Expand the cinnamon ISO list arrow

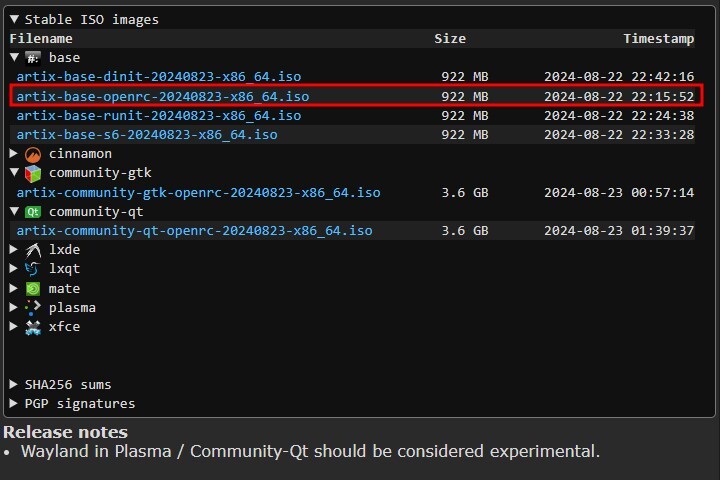point(14,154)
